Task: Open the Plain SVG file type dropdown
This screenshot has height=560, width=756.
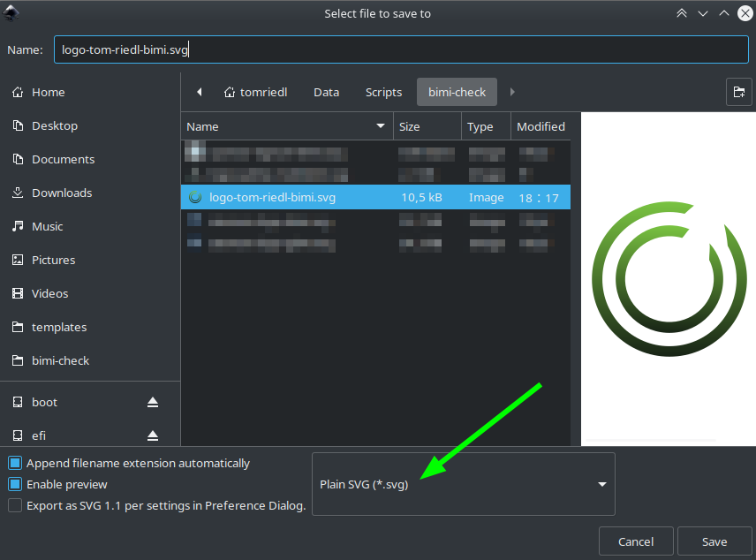Action: (x=463, y=484)
